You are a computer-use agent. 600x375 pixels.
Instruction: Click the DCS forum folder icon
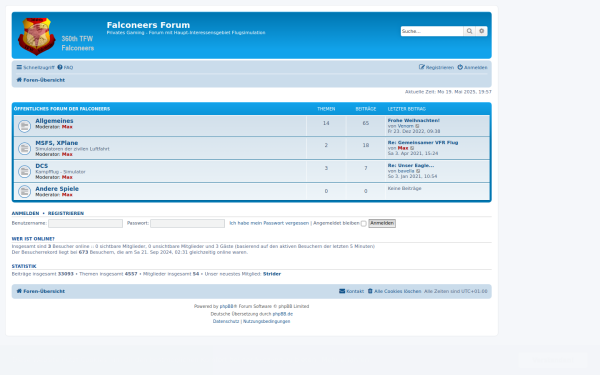coord(24,171)
